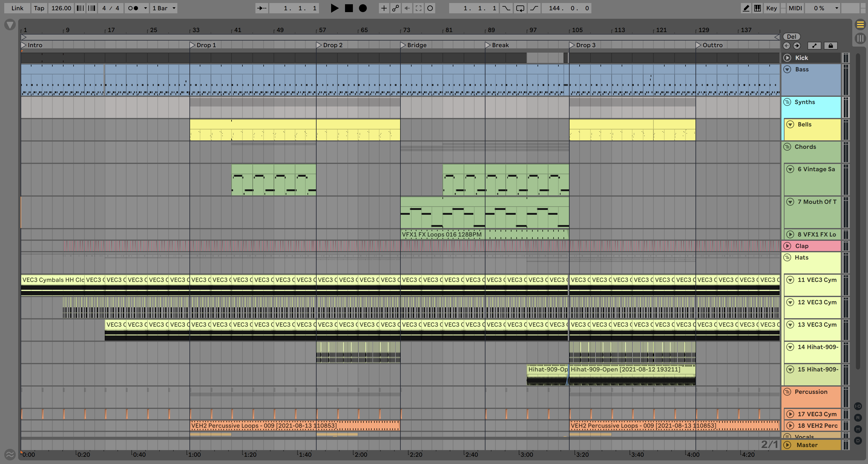The width and height of the screenshot is (868, 464).
Task: Show Mixer with the M button
Action: coord(858,429)
